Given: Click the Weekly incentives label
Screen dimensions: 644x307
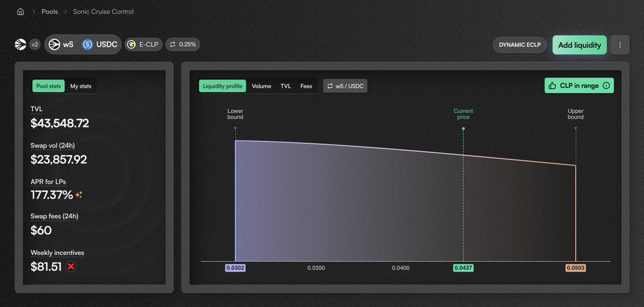Looking at the screenshot, I should point(57,253).
